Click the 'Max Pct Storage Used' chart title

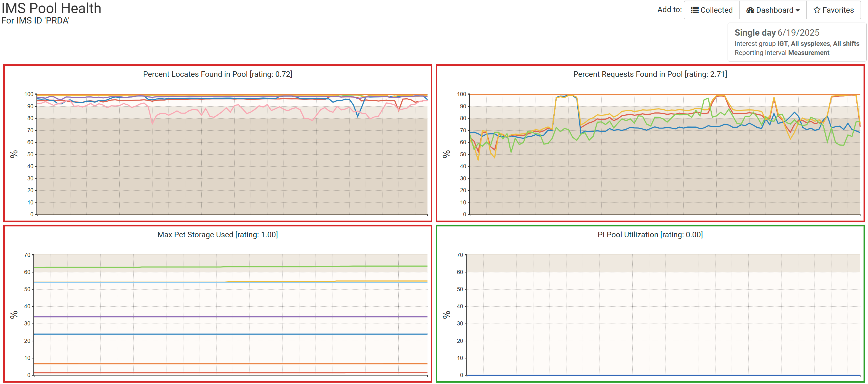(x=217, y=235)
